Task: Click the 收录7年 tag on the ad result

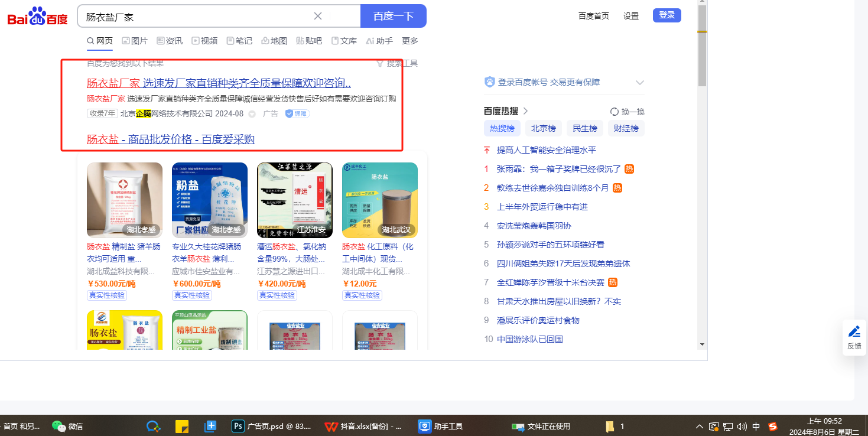Action: [x=103, y=113]
